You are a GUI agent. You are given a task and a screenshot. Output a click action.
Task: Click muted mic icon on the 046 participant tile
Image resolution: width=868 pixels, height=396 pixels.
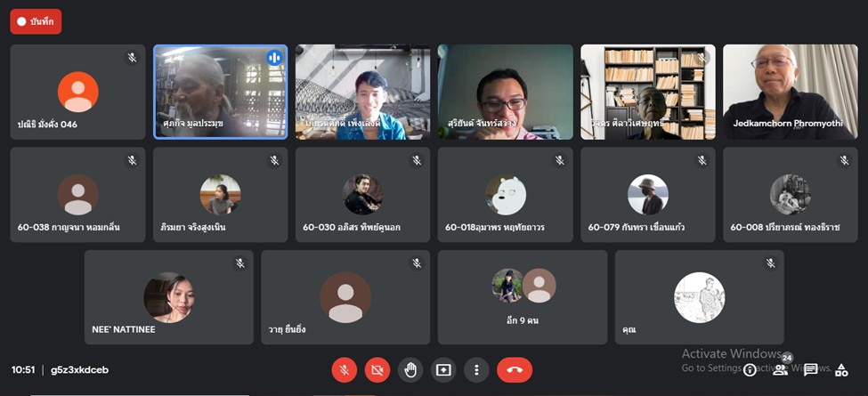(x=132, y=58)
